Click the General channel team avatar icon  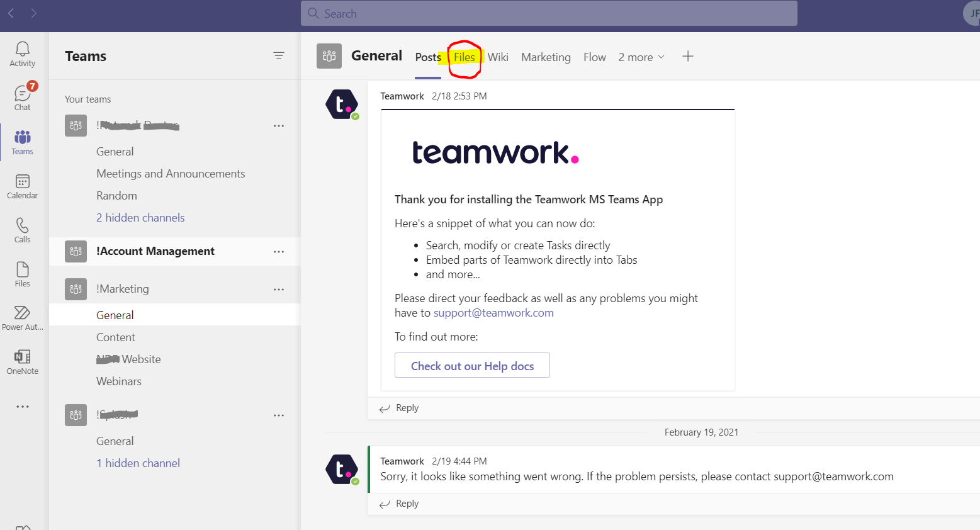pyautogui.click(x=329, y=56)
